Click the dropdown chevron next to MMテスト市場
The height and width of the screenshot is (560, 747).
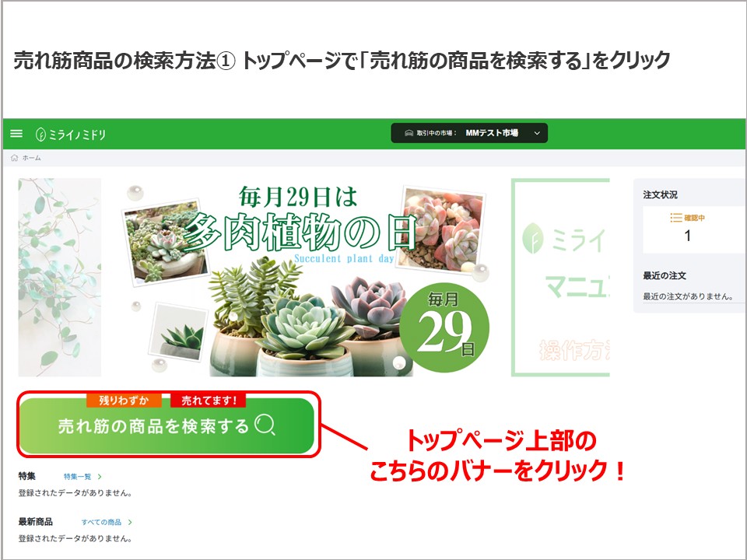[537, 133]
